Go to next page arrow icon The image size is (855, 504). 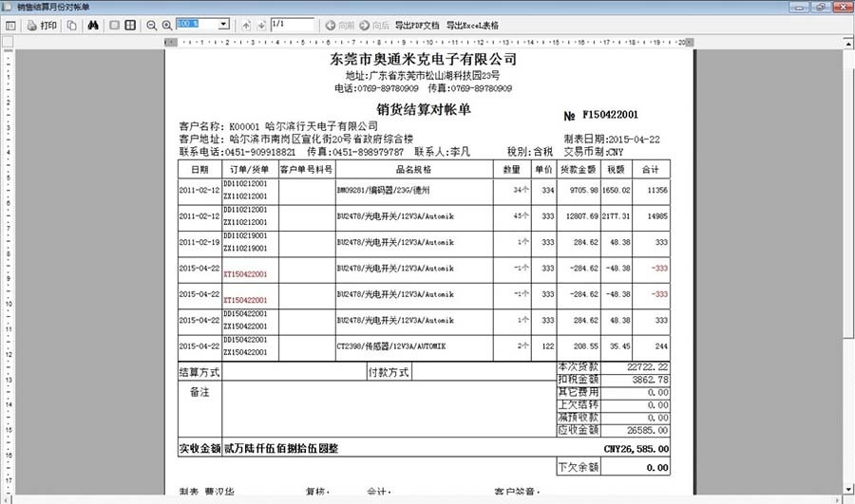tap(261, 25)
